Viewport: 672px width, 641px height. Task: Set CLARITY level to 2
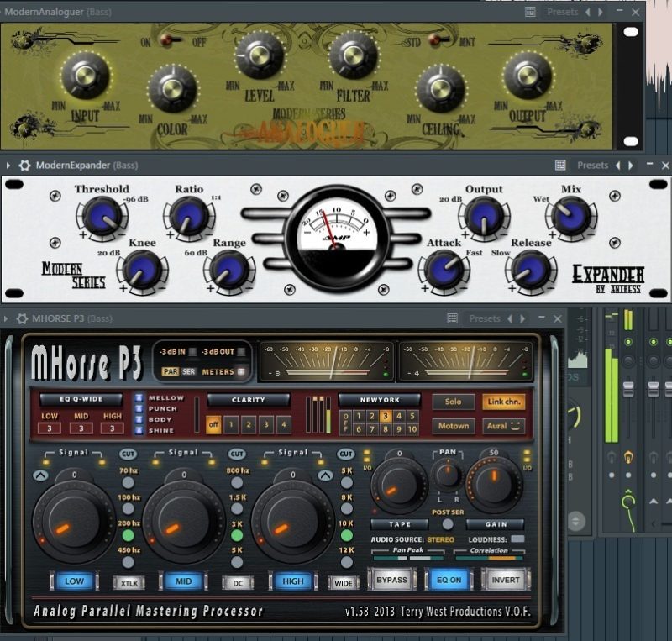(249, 425)
